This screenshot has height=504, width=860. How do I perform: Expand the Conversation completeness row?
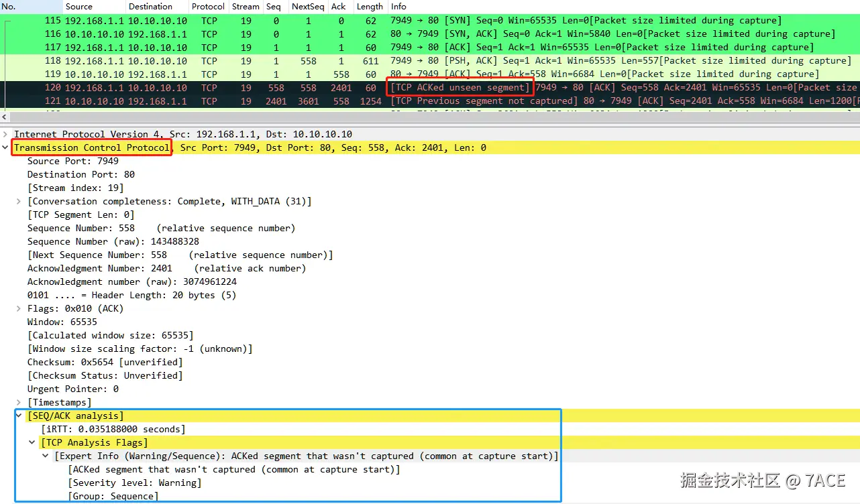tap(19, 201)
